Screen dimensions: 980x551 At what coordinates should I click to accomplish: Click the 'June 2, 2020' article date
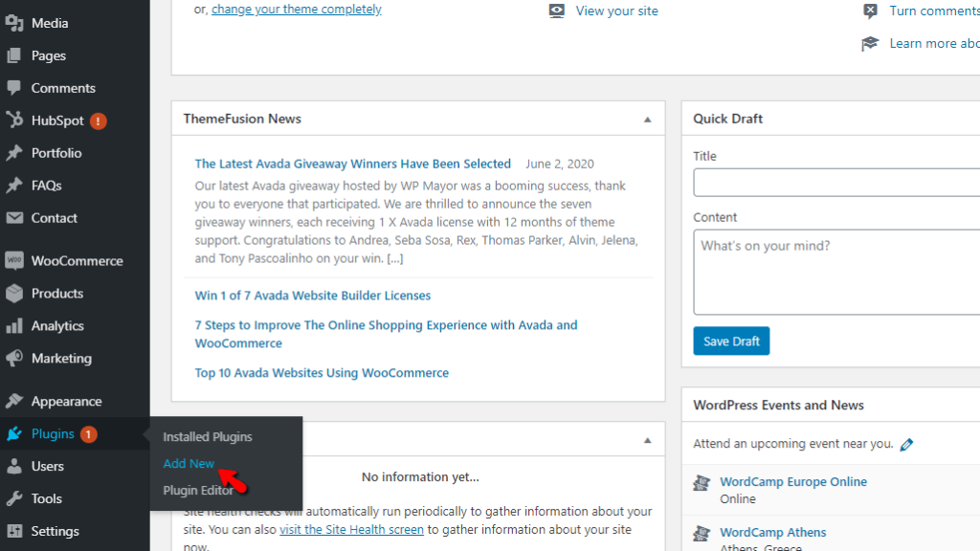pos(559,164)
